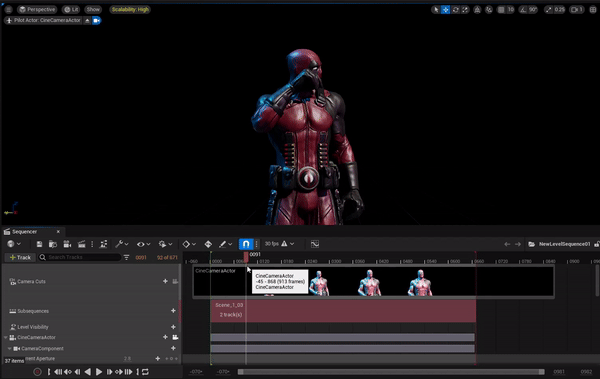Toggle the camera view icon beside Pilot Actor
Screen dimensions: 600x379
(x=96, y=20)
